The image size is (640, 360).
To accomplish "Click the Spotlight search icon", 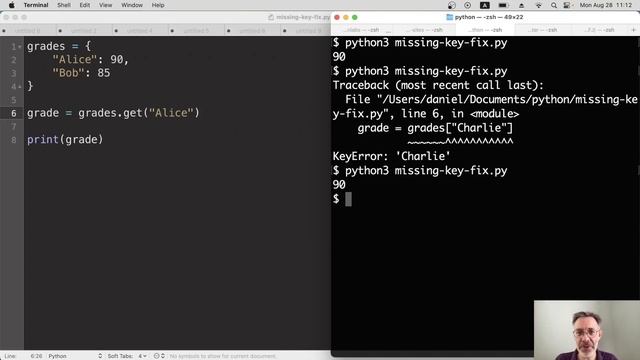I will [553, 5].
